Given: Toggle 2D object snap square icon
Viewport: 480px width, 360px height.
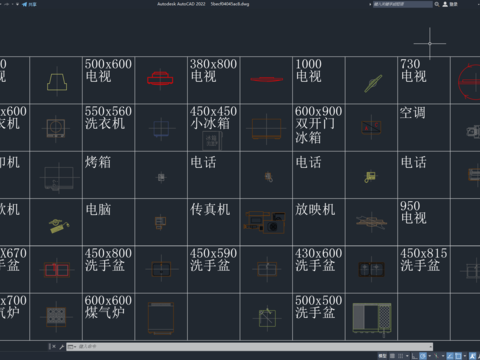Looking at the screenshot, I should click(x=459, y=356).
